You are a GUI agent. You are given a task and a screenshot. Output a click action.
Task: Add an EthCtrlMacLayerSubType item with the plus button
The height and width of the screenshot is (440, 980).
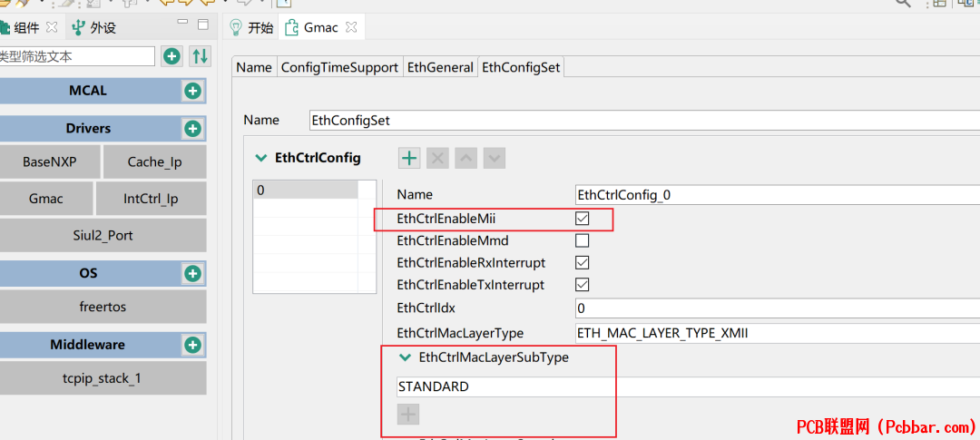[x=408, y=414]
